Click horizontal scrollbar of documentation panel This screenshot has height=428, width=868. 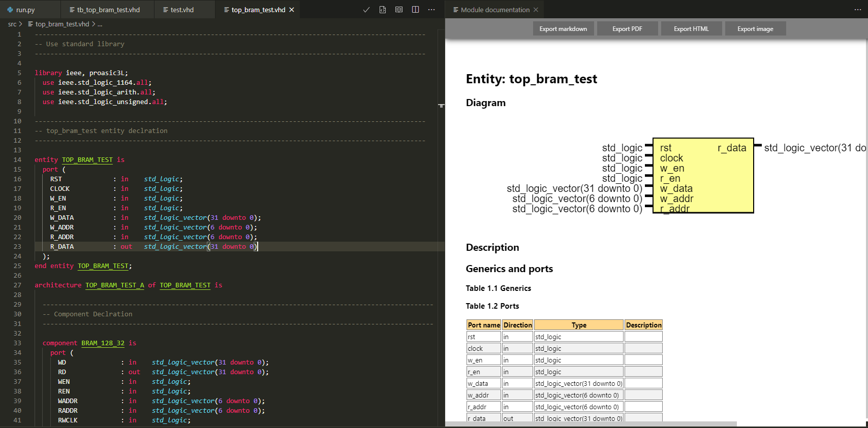coord(591,423)
